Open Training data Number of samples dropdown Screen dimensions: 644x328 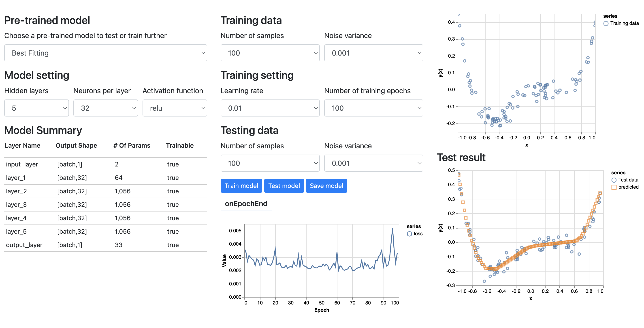click(270, 53)
